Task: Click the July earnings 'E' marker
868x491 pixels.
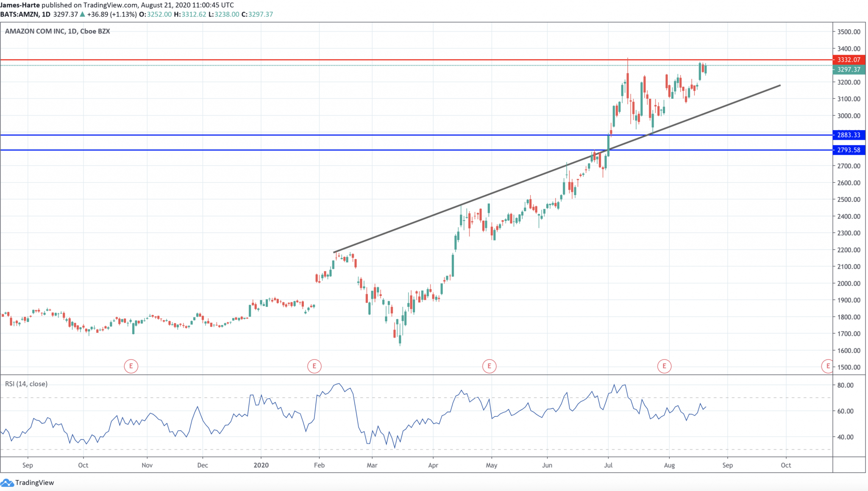Action: [664, 365]
